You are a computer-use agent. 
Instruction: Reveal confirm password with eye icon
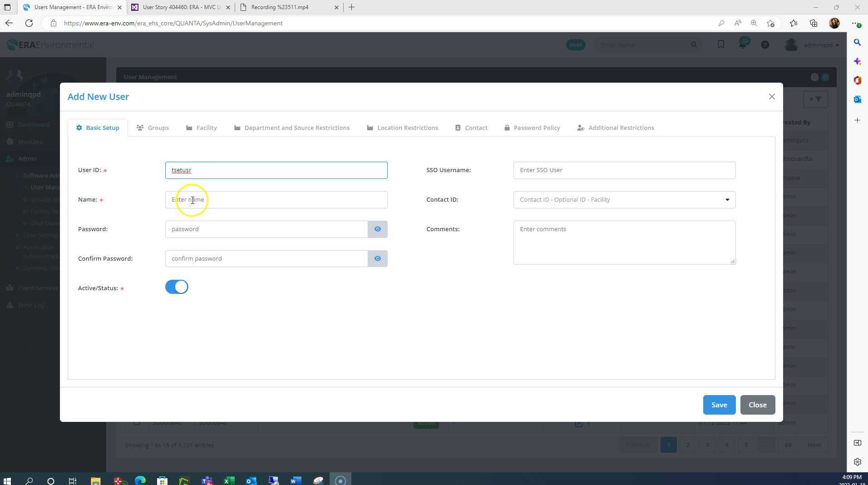[x=377, y=259]
